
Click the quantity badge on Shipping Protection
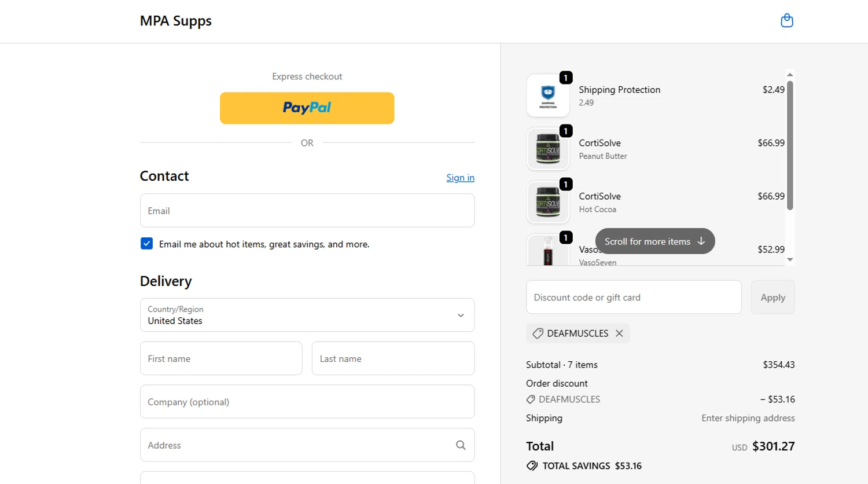coord(566,78)
